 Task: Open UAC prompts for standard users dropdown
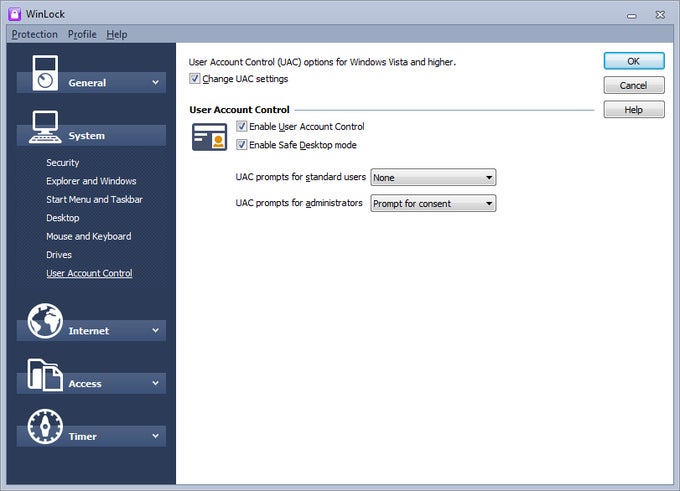point(433,178)
